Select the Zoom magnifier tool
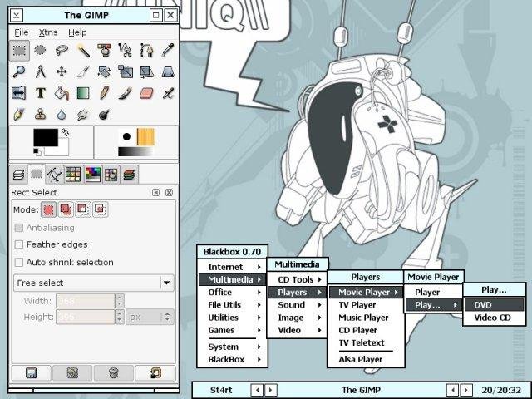This screenshot has height=399, width=532. click(x=19, y=71)
